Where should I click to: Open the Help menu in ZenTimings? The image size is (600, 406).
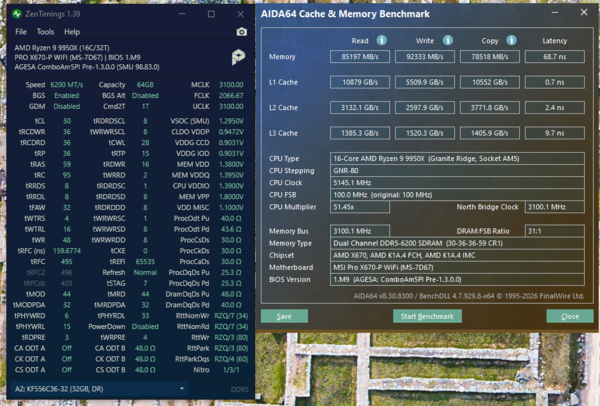click(x=72, y=32)
